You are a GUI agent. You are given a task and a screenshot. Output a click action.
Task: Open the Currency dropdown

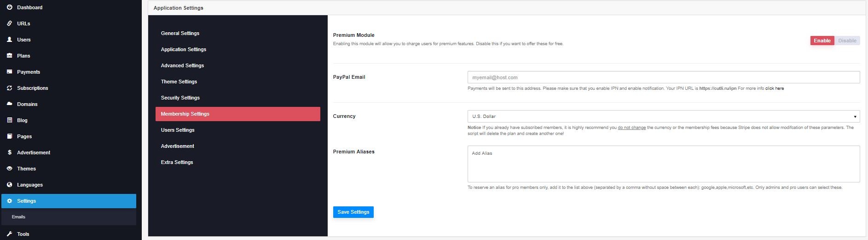pyautogui.click(x=663, y=117)
